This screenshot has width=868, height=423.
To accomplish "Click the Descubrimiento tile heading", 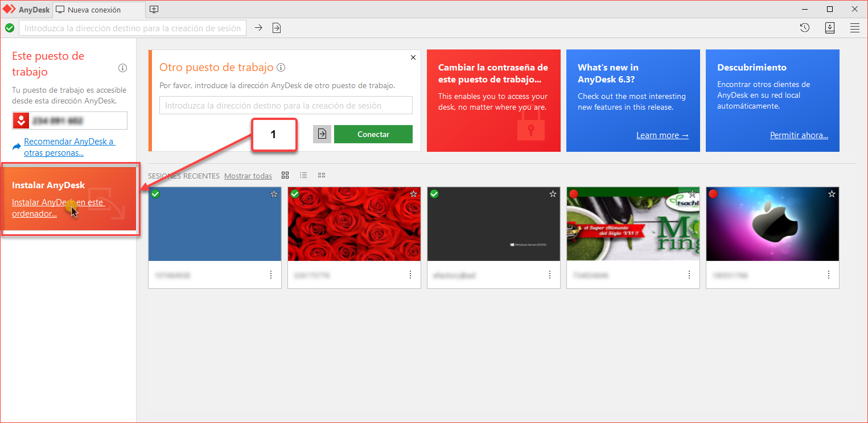I will (752, 67).
